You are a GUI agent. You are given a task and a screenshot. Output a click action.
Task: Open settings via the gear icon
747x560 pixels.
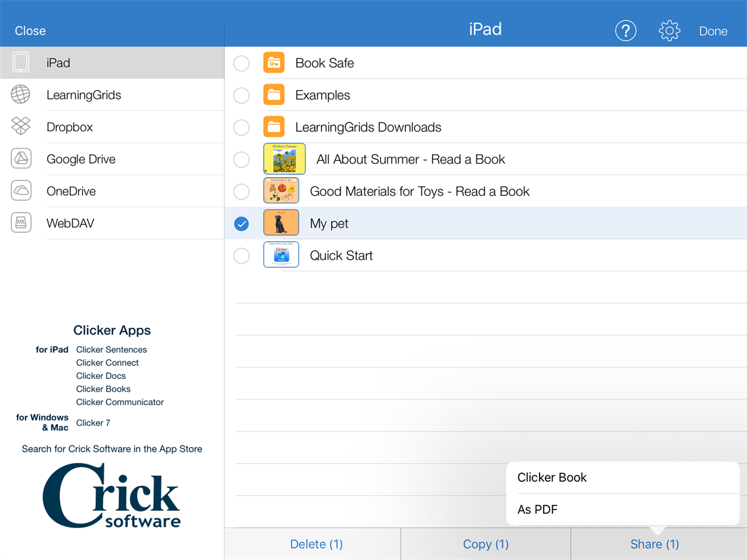pyautogui.click(x=669, y=31)
